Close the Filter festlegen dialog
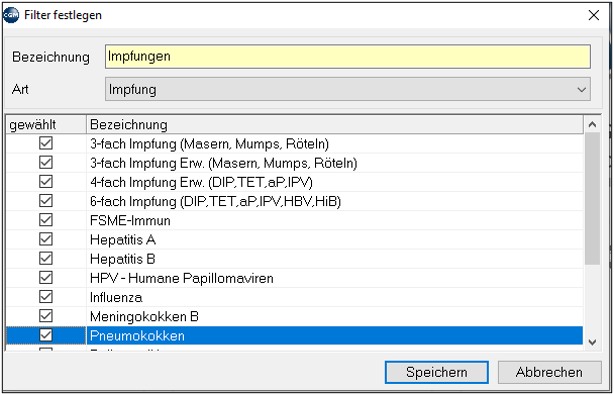Viewport: 614px width, 395px height. pos(594,15)
